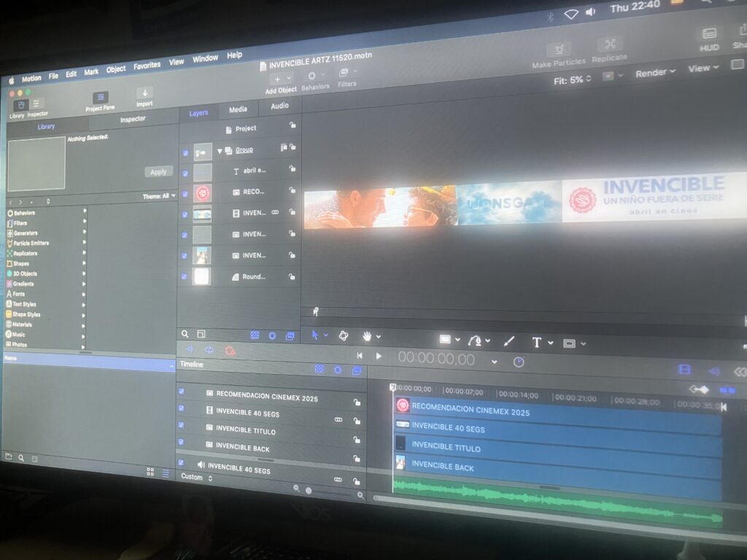Viewport: 747px width, 560px height.
Task: Expand the Particle Emitters category
Action: point(85,241)
